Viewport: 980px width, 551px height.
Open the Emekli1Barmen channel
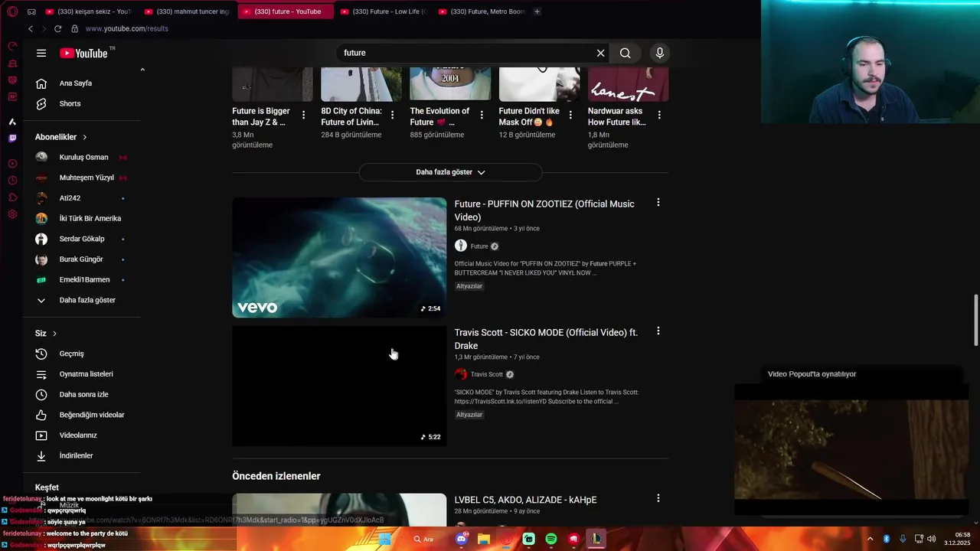click(83, 279)
